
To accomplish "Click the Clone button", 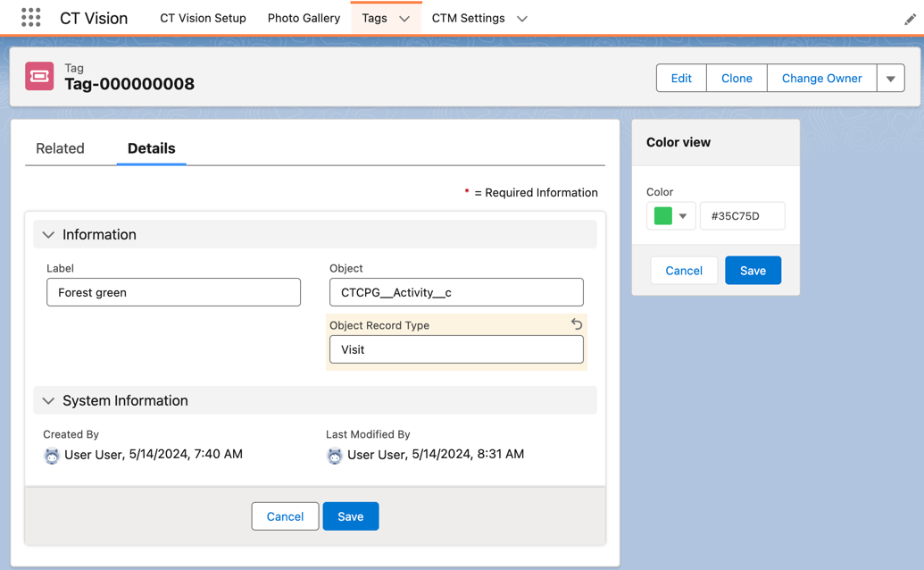I will click(x=737, y=79).
